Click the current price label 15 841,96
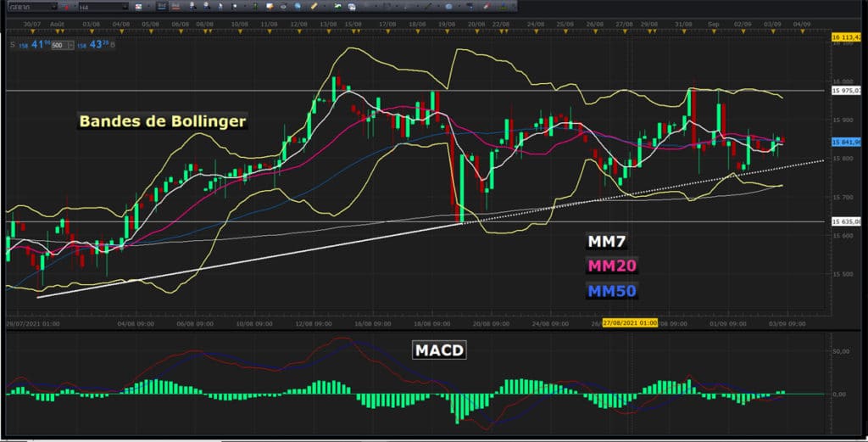The image size is (868, 442). click(x=847, y=142)
